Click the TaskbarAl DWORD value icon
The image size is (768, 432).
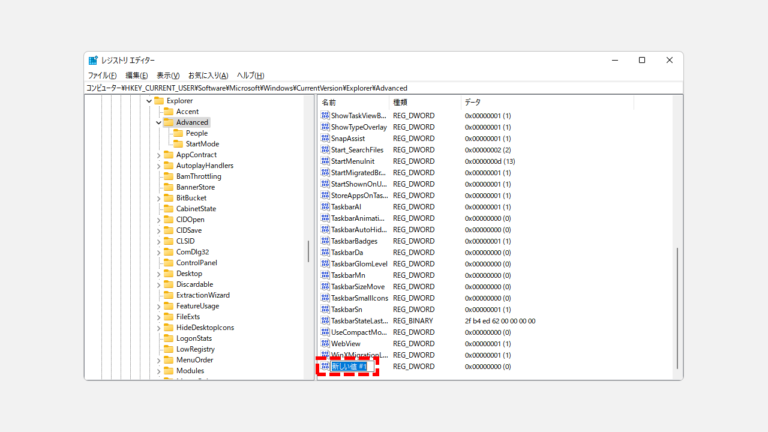point(325,207)
